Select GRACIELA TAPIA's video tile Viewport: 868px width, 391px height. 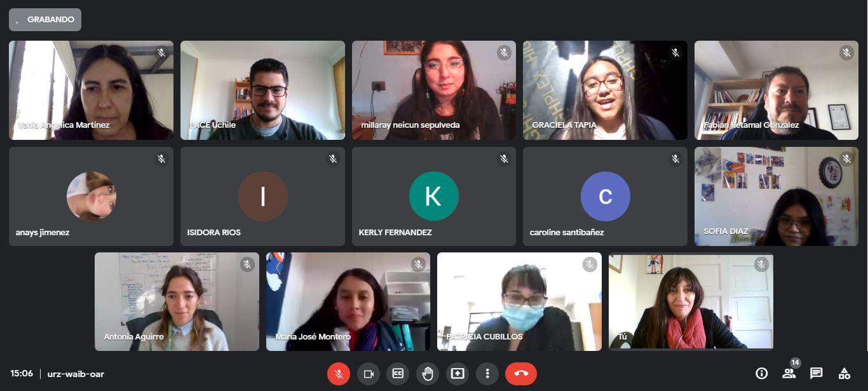click(605, 90)
